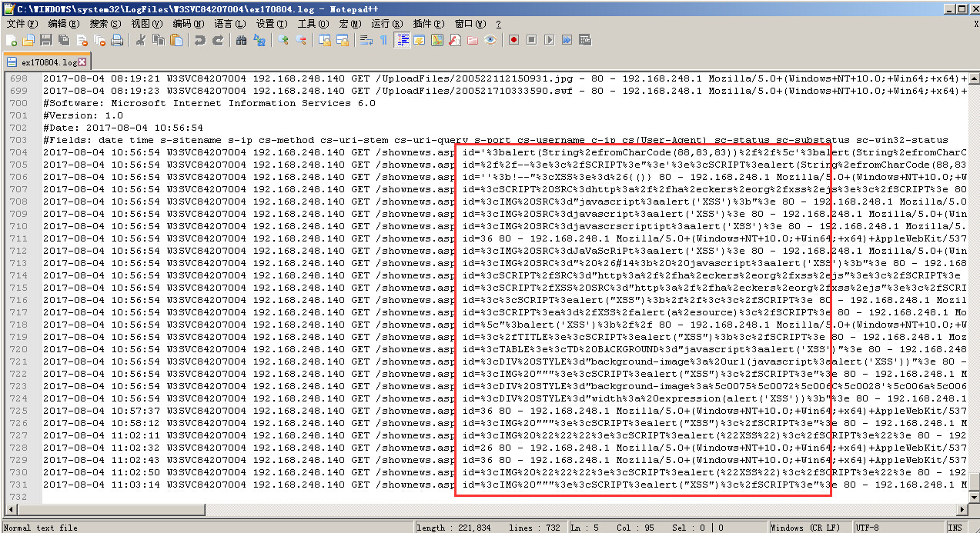Close current document using toolbar icon
The height and width of the screenshot is (533, 980).
82,40
